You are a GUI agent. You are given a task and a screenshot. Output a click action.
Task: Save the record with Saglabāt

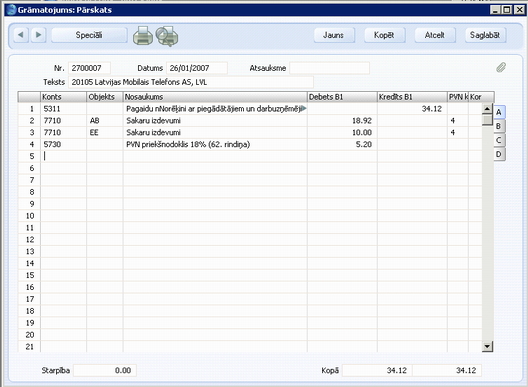[486, 35]
